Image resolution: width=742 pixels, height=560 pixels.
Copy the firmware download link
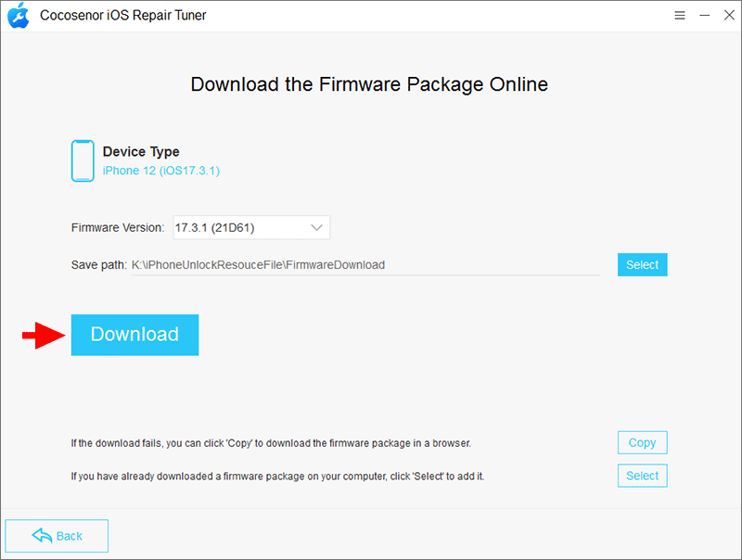pyautogui.click(x=642, y=442)
